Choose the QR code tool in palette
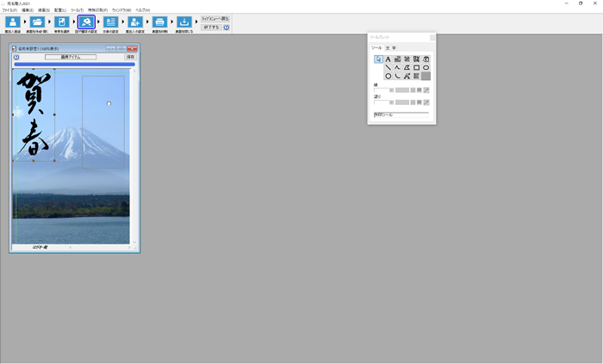The height and width of the screenshot is (364, 603). click(x=416, y=59)
